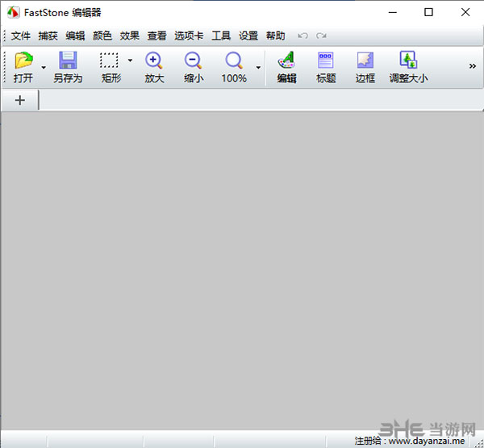
Task: Click the registered-to www.dayanzai.me status text
Action: [x=409, y=441]
